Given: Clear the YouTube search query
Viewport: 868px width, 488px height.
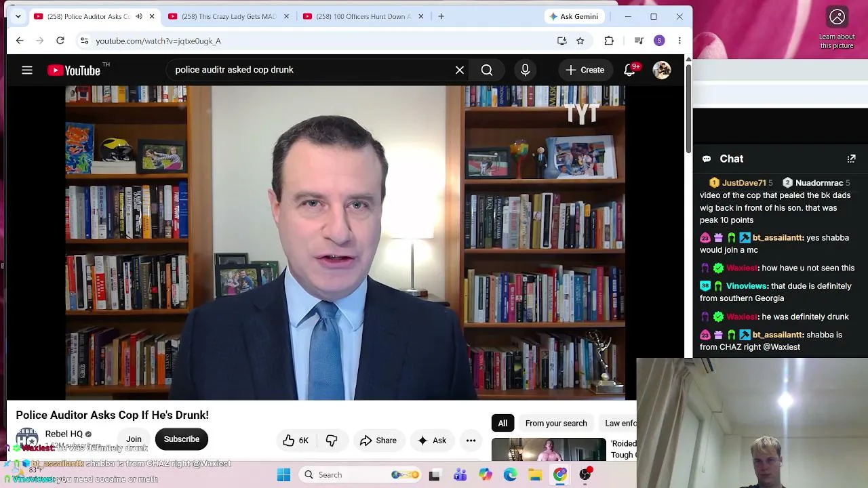Looking at the screenshot, I should 460,70.
